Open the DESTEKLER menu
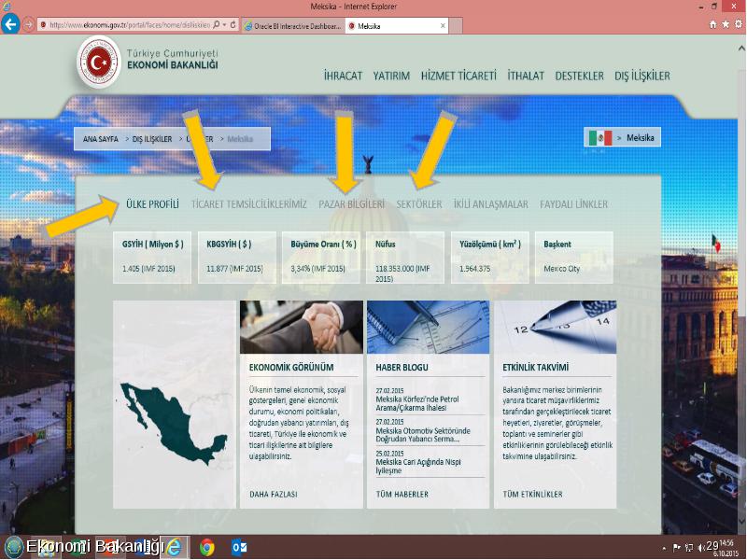747x560 pixels. [x=579, y=76]
